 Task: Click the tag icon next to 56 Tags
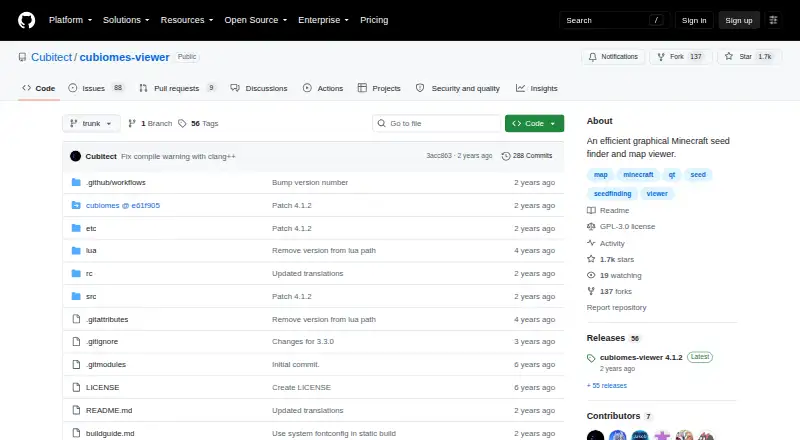[182, 124]
